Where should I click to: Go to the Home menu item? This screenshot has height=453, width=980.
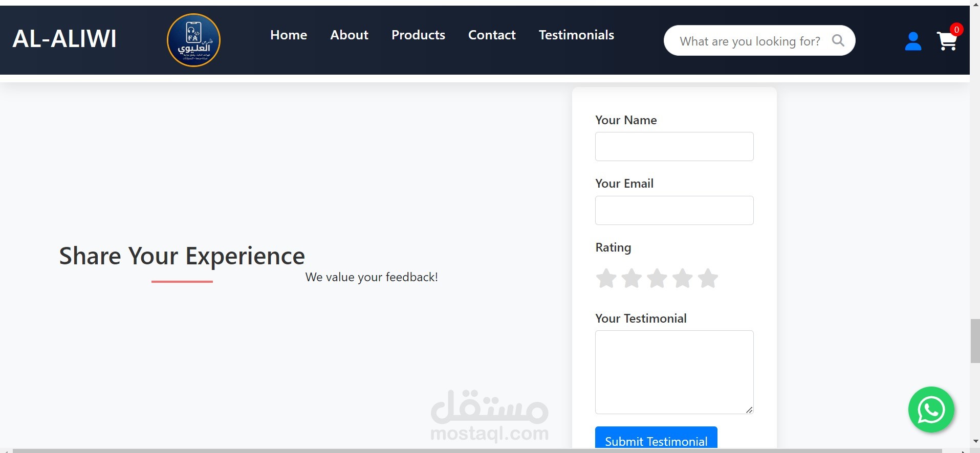(x=289, y=35)
